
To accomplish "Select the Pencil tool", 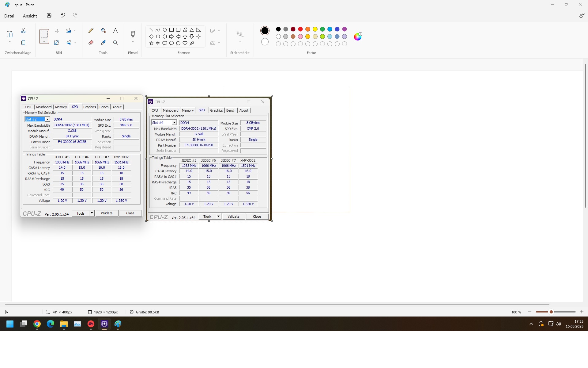I will [91, 30].
